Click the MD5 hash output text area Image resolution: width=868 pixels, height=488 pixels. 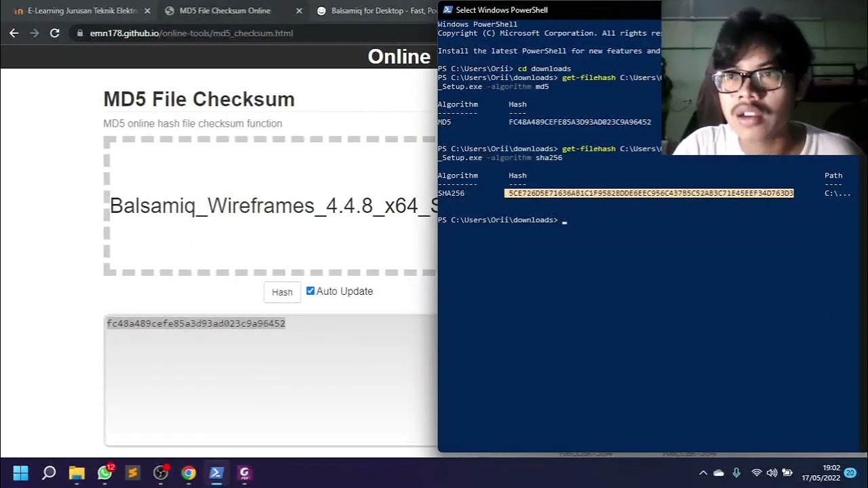point(271,380)
